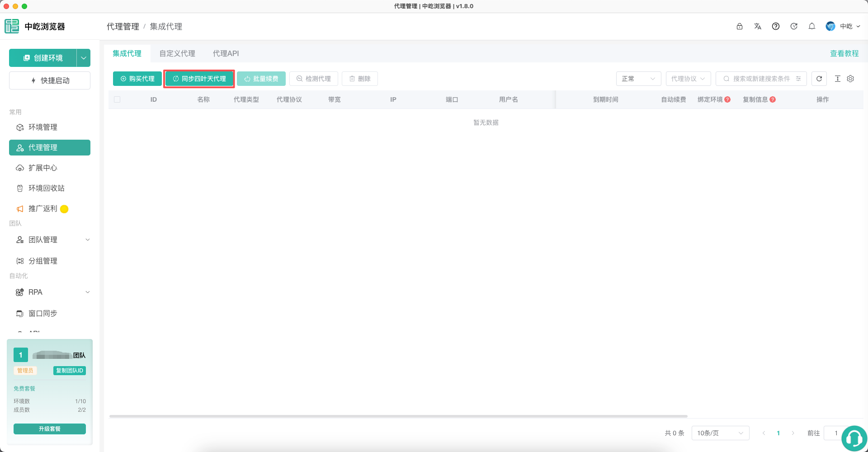
Task: Open the 查看教程 link
Action: [844, 53]
